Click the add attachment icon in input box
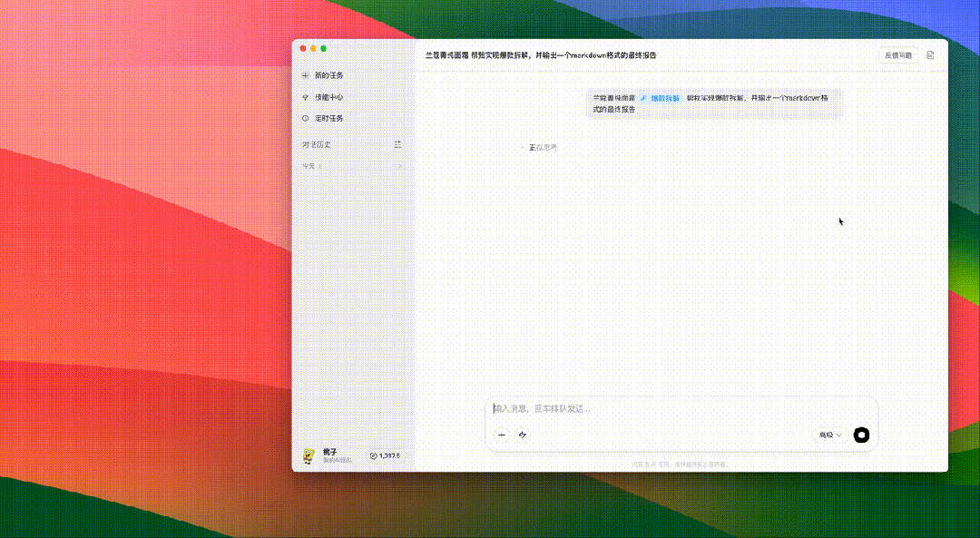This screenshot has height=538, width=980. pos(502,435)
